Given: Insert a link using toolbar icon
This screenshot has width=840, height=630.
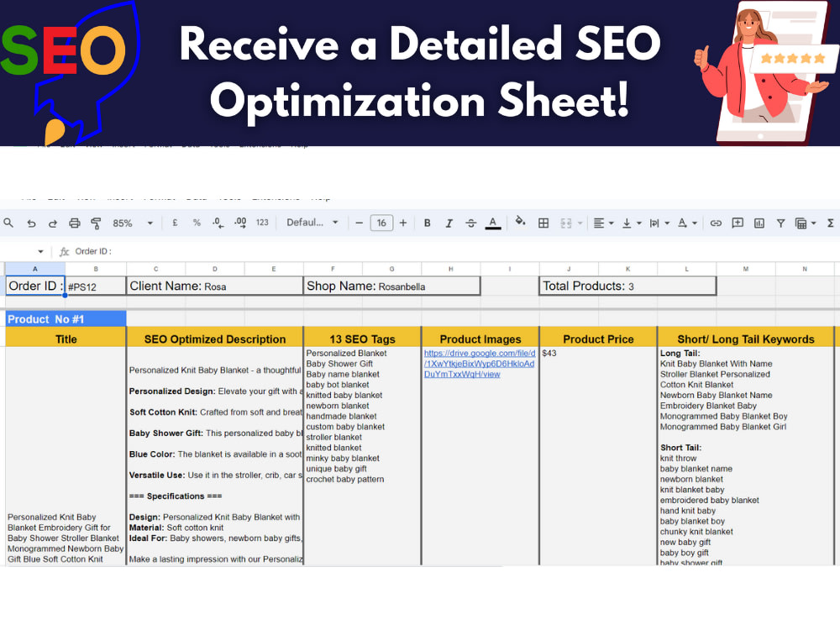Looking at the screenshot, I should [716, 223].
